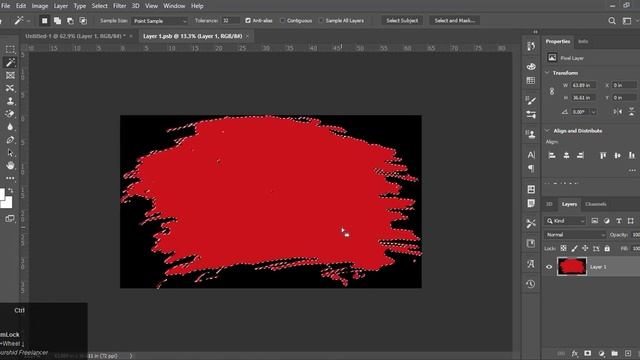Click the Select and Mask button
This screenshot has height=360, width=640.
pos(454,20)
